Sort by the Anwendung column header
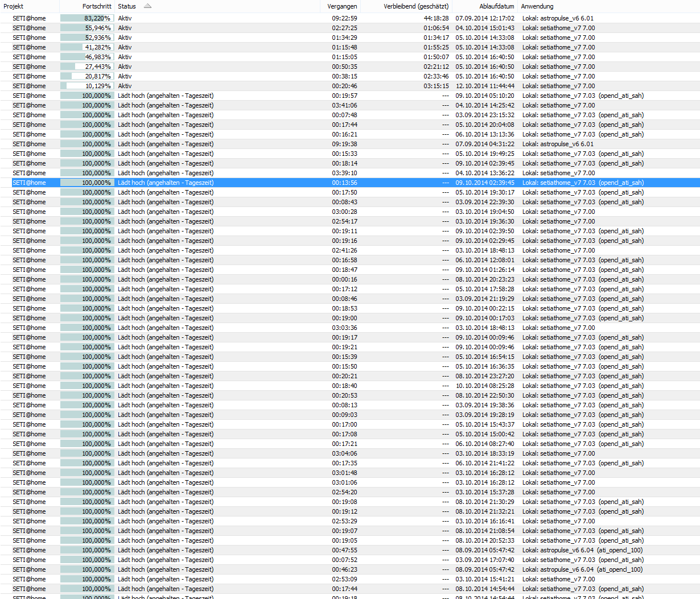The image size is (700, 599). 537,6
